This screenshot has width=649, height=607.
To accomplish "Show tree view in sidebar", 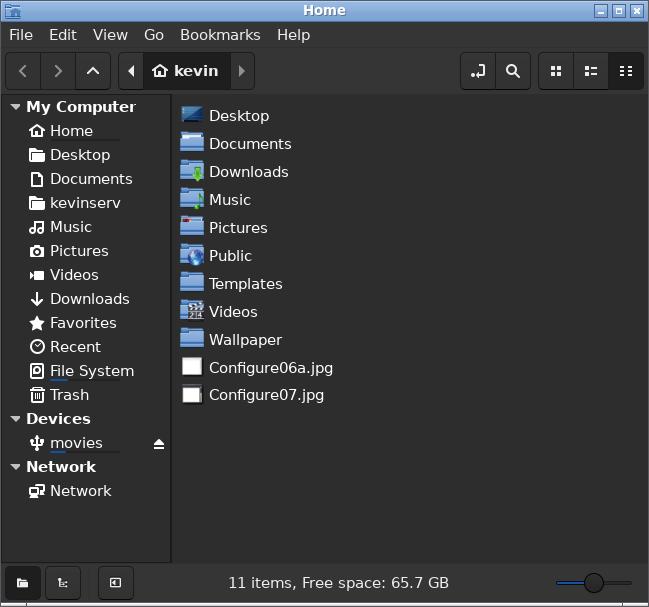I will (62, 582).
